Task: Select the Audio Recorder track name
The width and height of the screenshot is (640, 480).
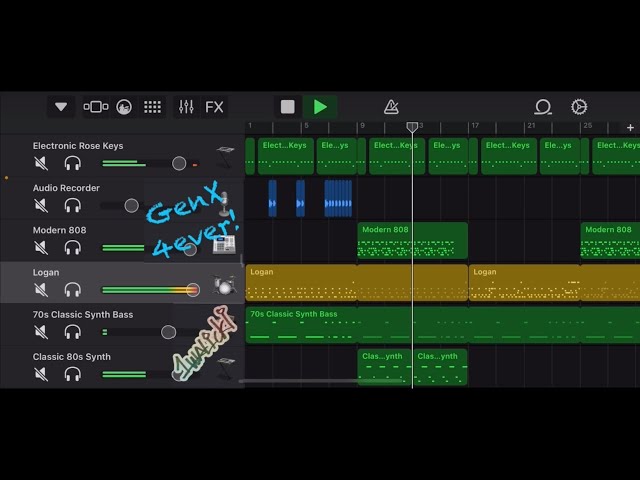Action: click(66, 188)
